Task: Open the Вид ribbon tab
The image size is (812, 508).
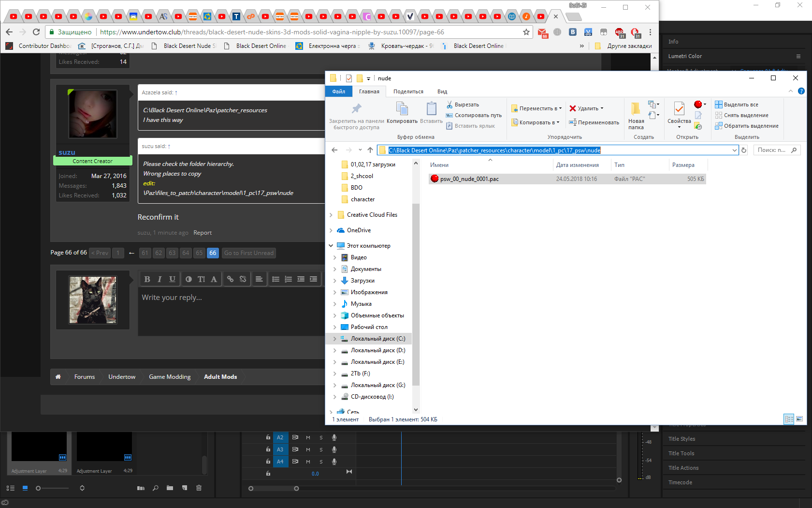Action: (x=442, y=91)
